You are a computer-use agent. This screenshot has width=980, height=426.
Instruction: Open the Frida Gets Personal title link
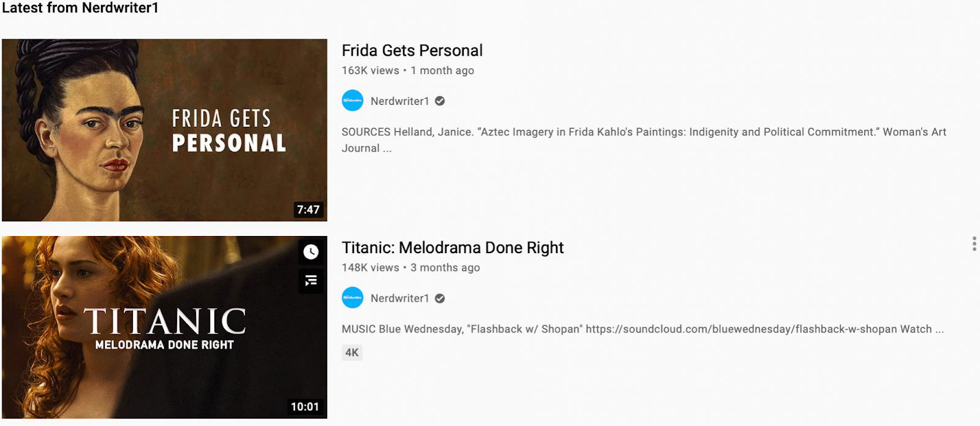coord(412,50)
